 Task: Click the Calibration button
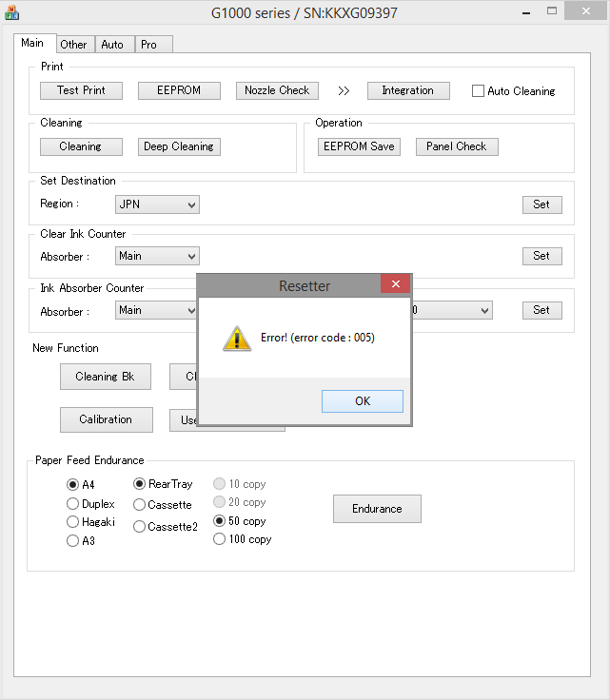point(107,419)
